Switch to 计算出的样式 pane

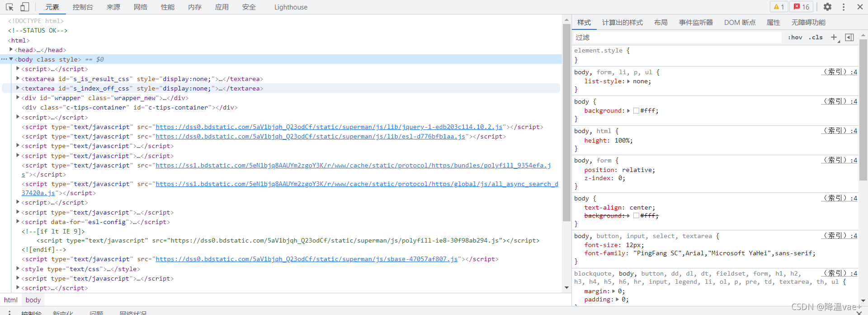coord(623,23)
